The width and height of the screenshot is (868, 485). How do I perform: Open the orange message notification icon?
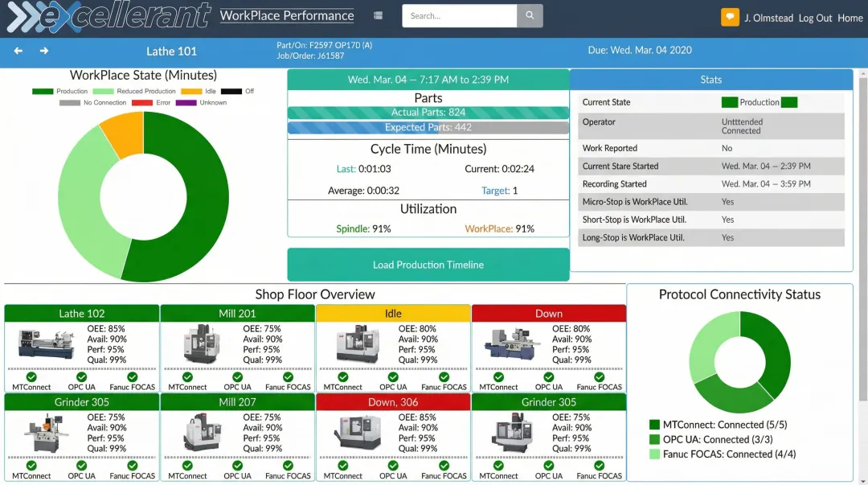coord(730,17)
